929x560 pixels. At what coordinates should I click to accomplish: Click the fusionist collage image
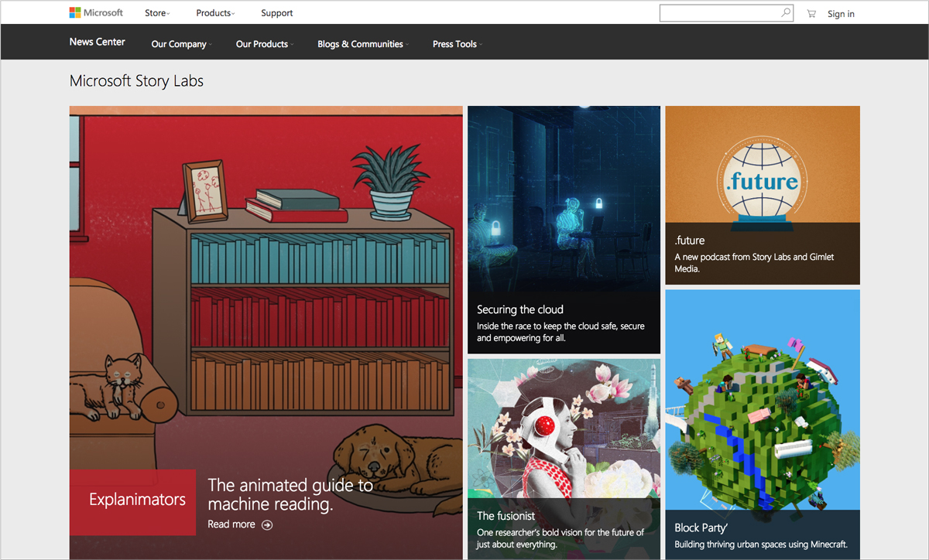[564, 429]
